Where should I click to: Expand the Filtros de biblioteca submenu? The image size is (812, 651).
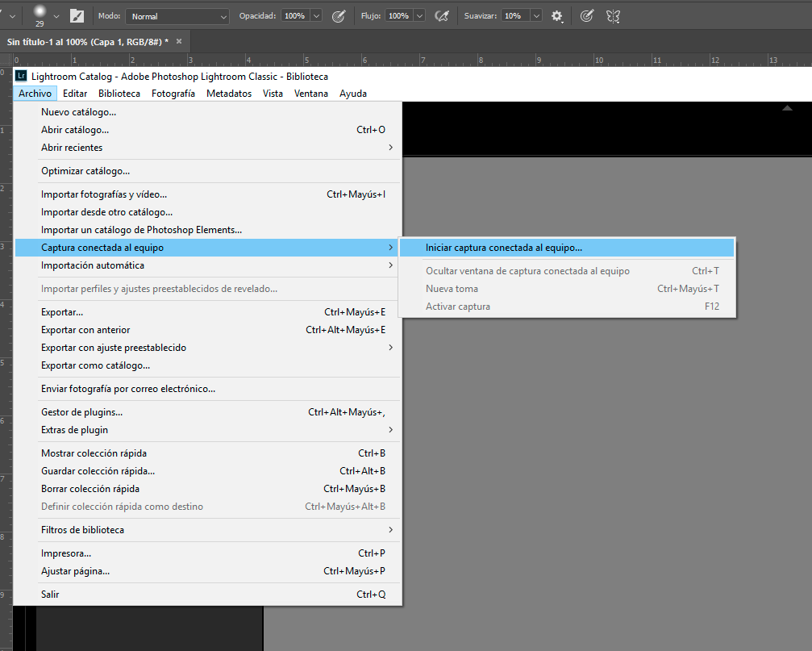(x=208, y=530)
